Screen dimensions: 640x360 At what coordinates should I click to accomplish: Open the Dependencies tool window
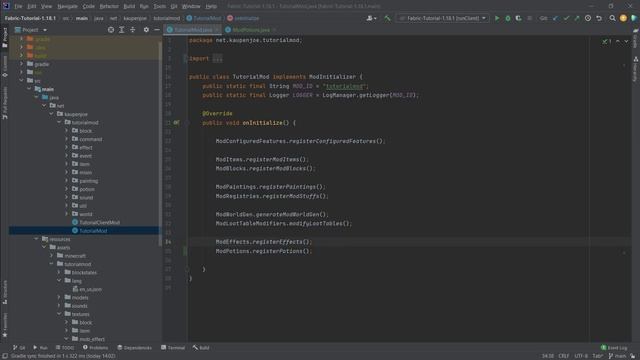pyautogui.click(x=134, y=348)
